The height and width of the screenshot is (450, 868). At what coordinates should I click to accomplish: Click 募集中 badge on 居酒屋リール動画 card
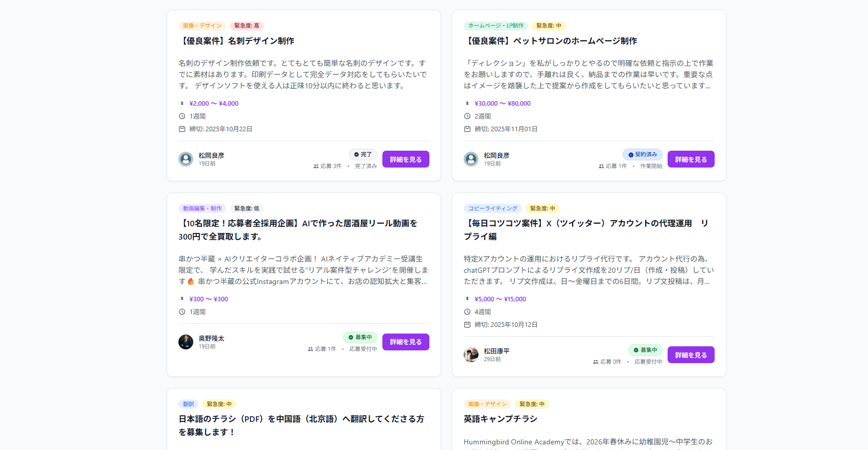point(360,337)
